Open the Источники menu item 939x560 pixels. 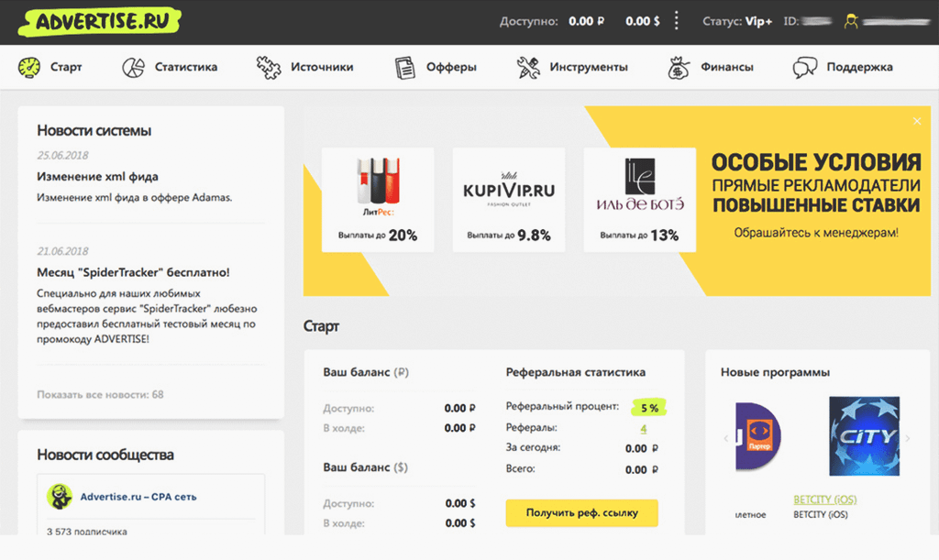(x=322, y=67)
